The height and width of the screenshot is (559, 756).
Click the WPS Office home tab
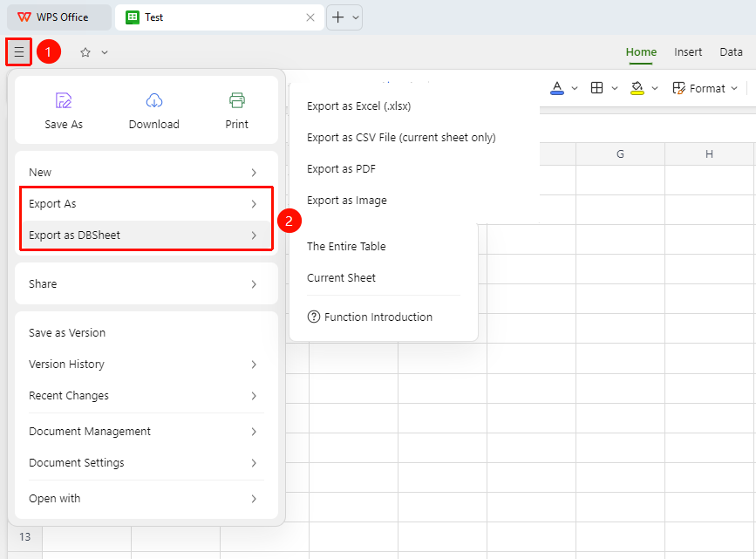[x=59, y=17]
